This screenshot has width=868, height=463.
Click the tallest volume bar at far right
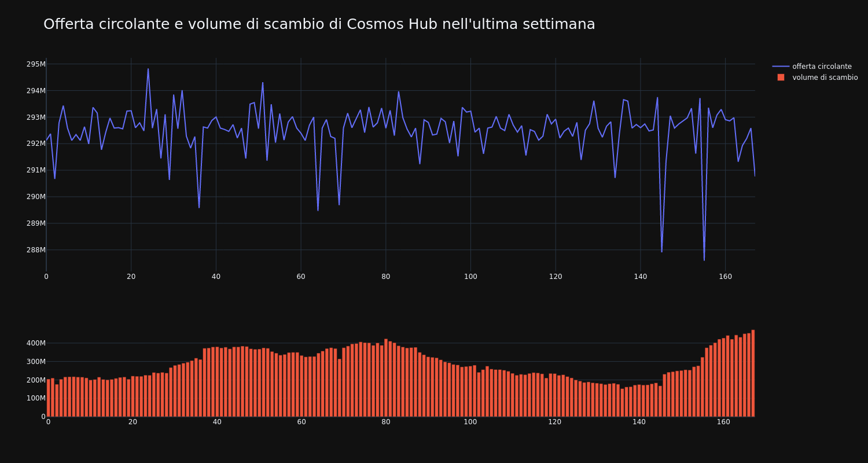[x=753, y=373]
